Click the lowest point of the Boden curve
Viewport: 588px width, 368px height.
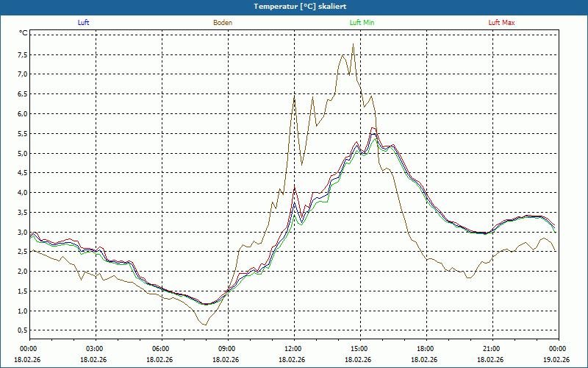(205, 325)
